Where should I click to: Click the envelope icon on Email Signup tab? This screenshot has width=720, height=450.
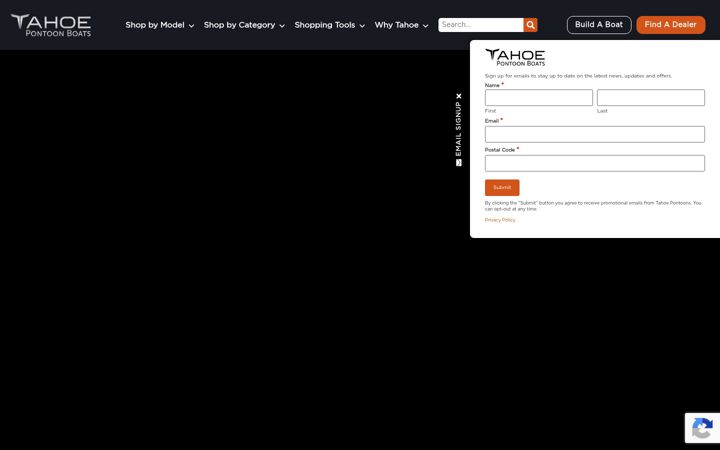click(x=459, y=163)
